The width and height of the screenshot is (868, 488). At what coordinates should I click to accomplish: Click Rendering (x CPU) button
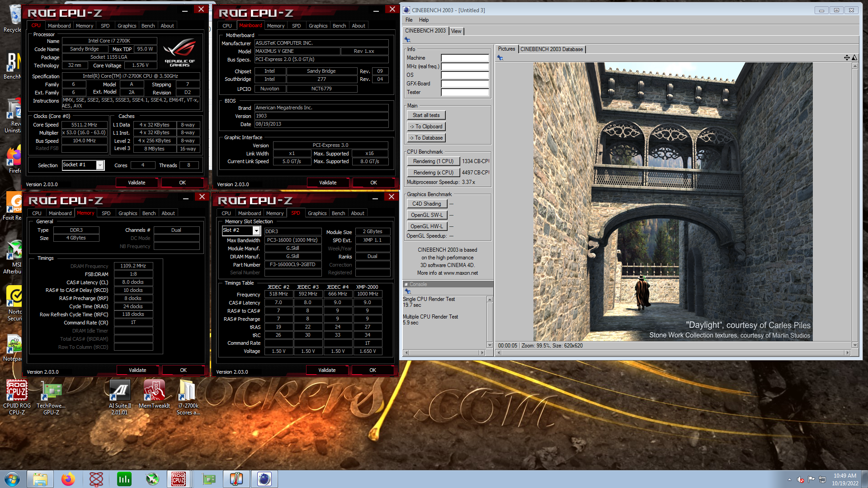(433, 173)
